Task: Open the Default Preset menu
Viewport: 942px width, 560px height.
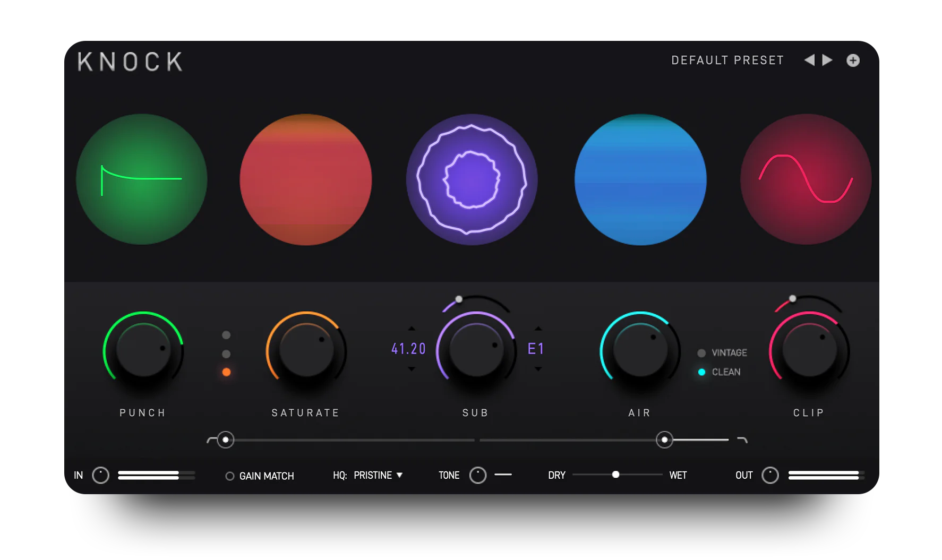Action: (727, 61)
